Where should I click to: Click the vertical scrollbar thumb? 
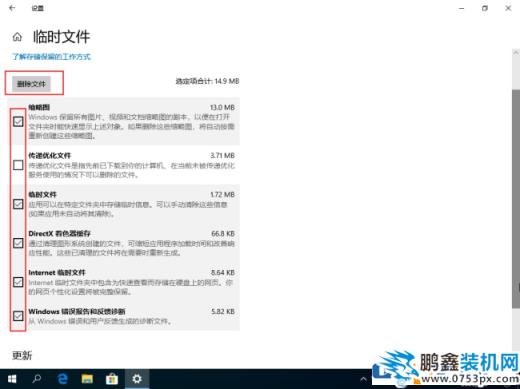pos(516,199)
